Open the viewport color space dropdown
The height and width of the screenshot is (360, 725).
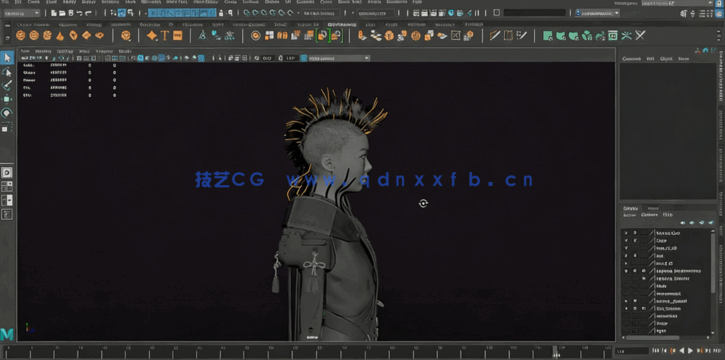[339, 58]
